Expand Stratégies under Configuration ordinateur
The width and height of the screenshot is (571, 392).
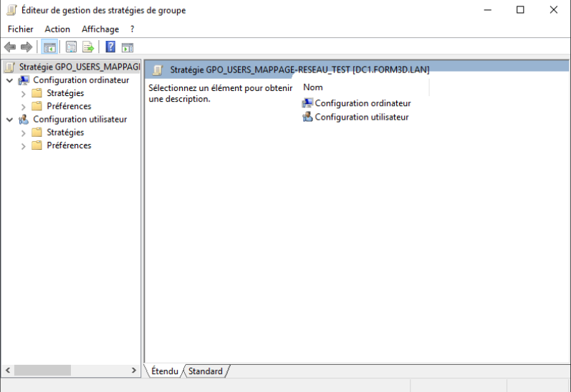24,94
